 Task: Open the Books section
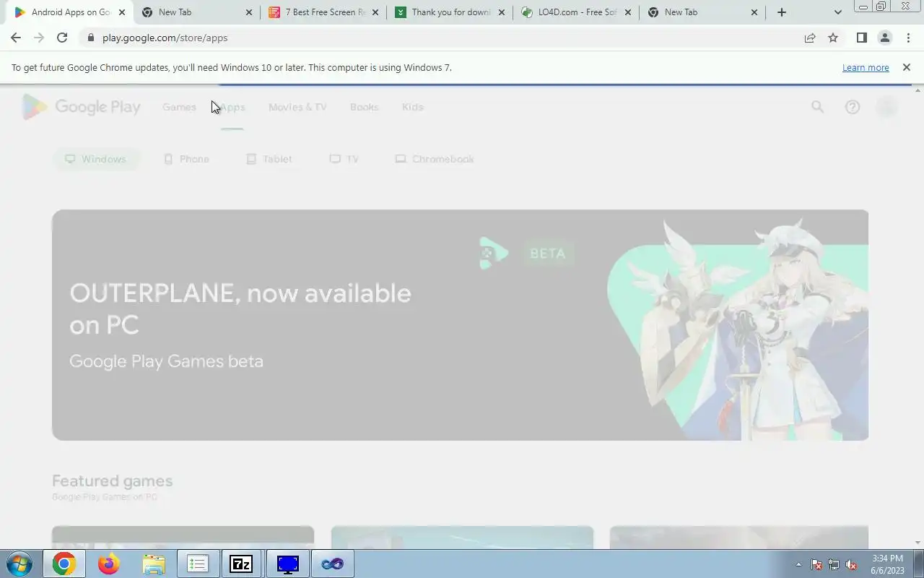coord(364,107)
